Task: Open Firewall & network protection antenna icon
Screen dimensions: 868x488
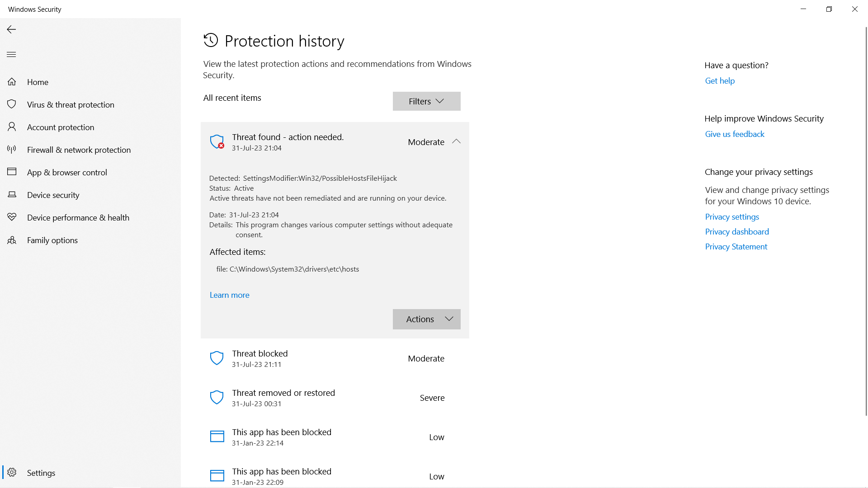Action: point(12,150)
